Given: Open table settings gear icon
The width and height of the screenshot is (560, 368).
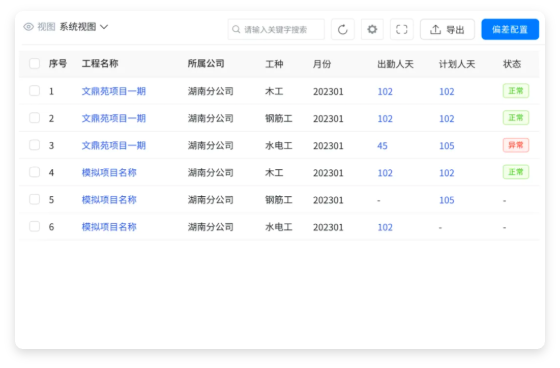Looking at the screenshot, I should pos(372,29).
